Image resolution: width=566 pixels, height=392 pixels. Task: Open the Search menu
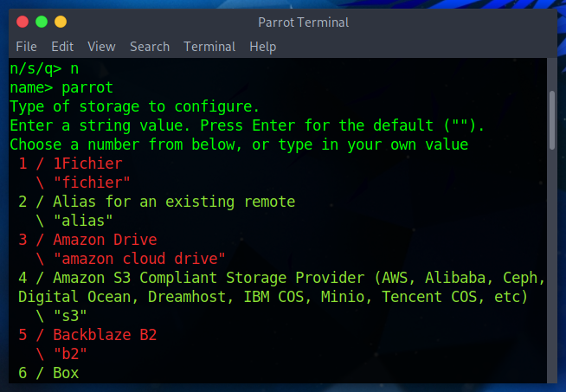click(x=150, y=47)
